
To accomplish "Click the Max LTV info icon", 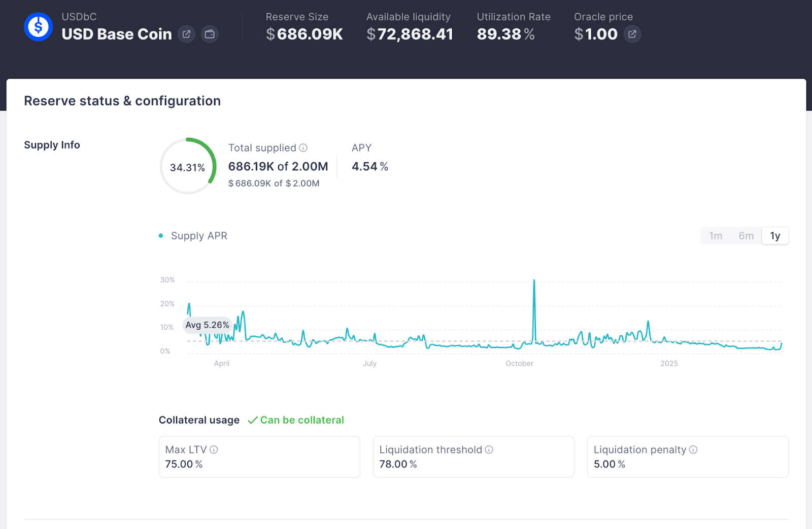I will (x=214, y=449).
